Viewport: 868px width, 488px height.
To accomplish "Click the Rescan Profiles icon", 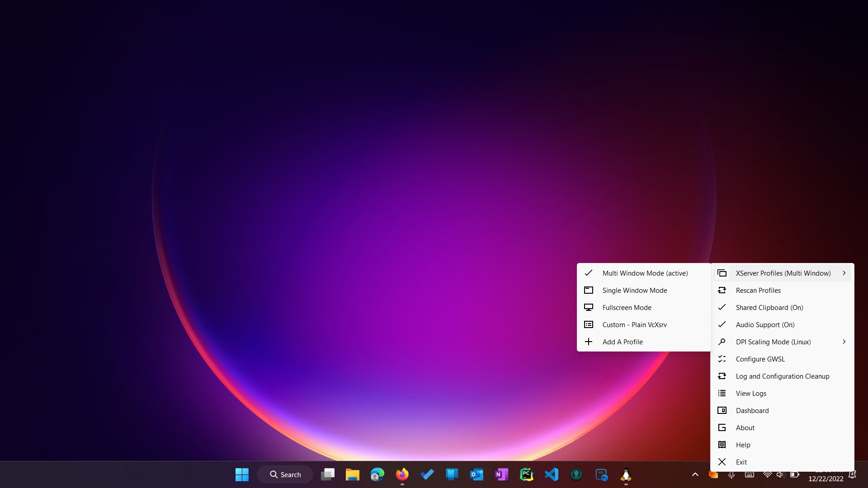I will click(x=722, y=290).
